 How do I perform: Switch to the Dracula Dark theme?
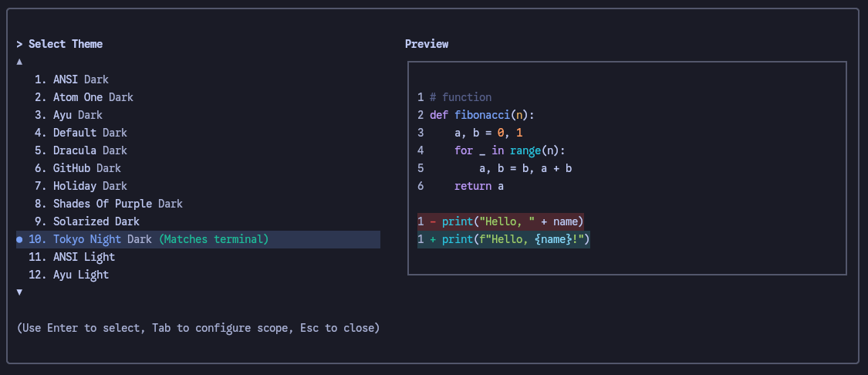pyautogui.click(x=90, y=150)
